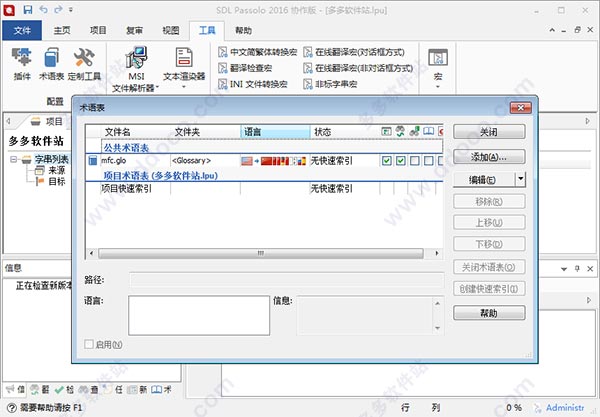Screen dimensions: 600x417
Task: Run 在线翻译宏(非对话框方式) macro
Action: coord(358,68)
